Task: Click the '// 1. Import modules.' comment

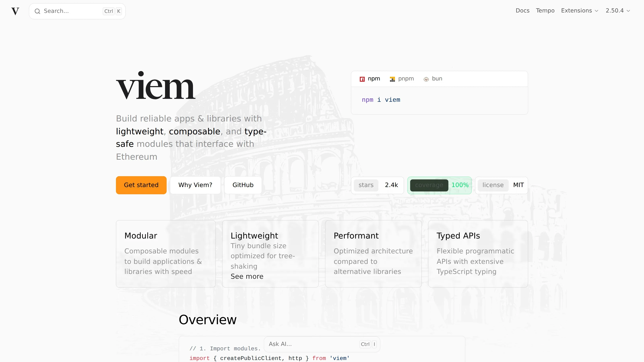Action: (225, 349)
